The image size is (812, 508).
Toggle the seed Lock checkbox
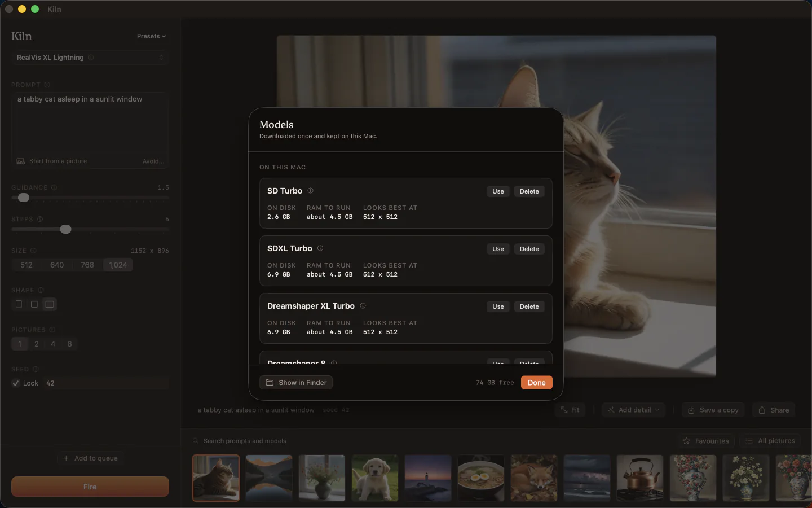pos(16,383)
